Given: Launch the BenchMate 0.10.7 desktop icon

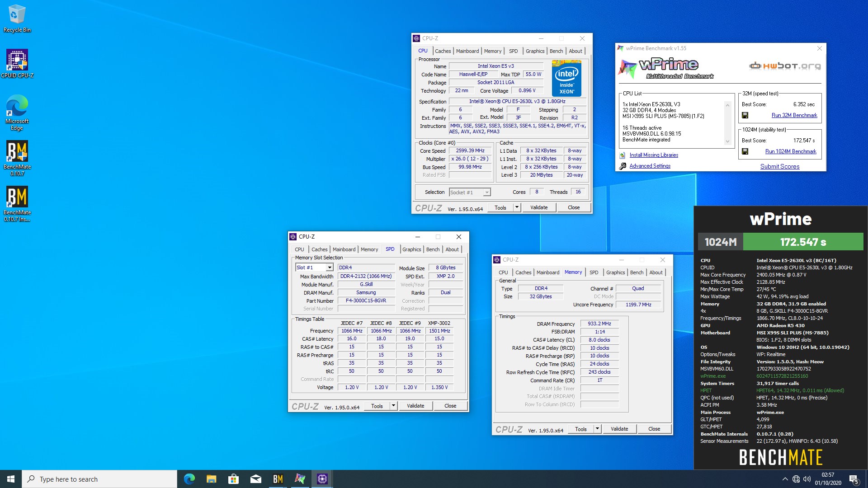Looking at the screenshot, I should [17, 158].
